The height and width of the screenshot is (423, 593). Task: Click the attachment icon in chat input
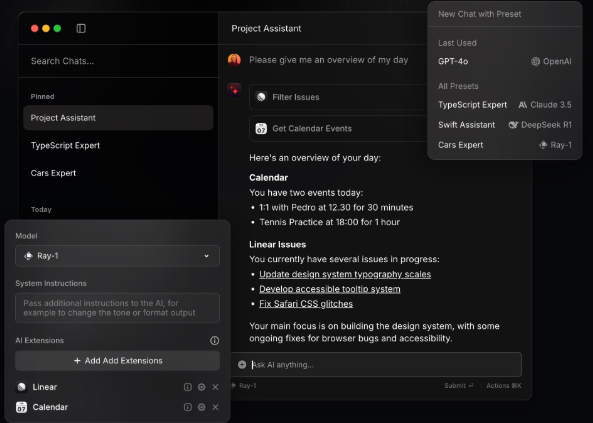point(242,365)
